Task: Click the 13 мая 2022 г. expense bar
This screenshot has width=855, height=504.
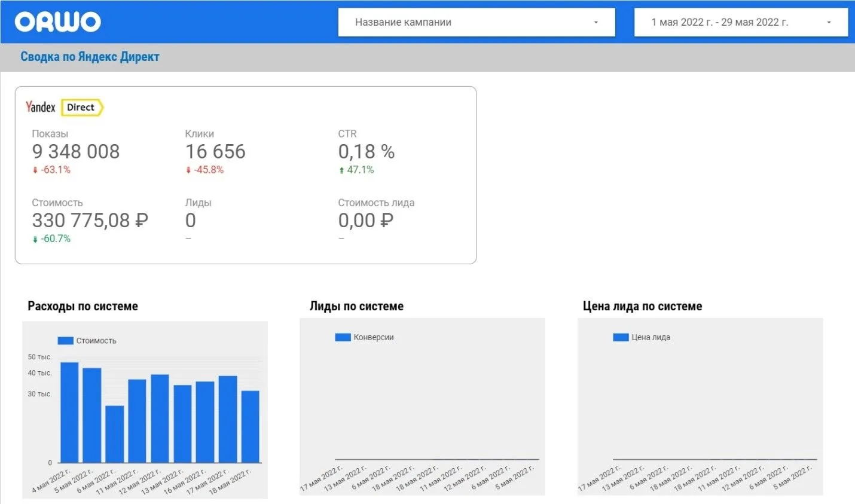Action: point(183,424)
